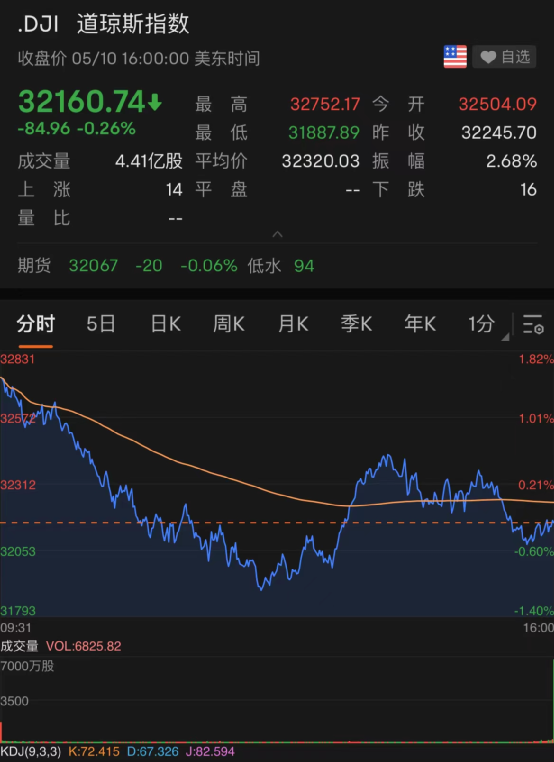Tap the 低水 value 94
The height and width of the screenshot is (762, 554).
(304, 266)
